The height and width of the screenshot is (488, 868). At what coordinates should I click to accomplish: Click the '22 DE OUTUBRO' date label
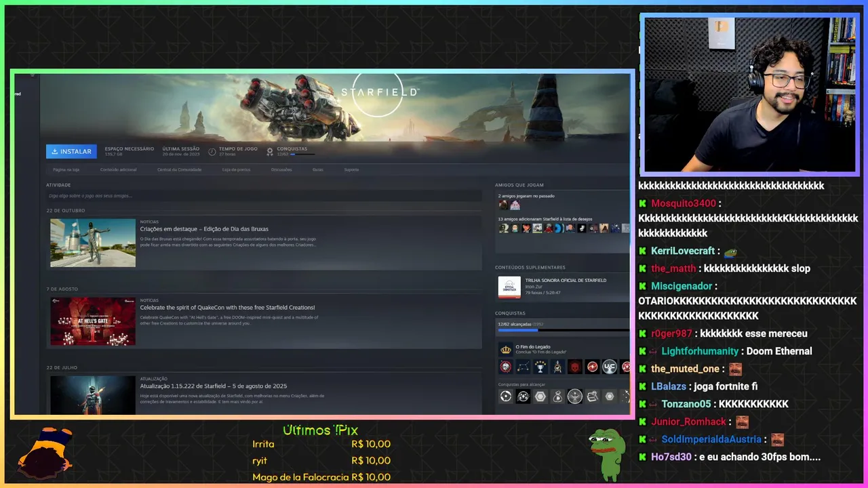66,211
